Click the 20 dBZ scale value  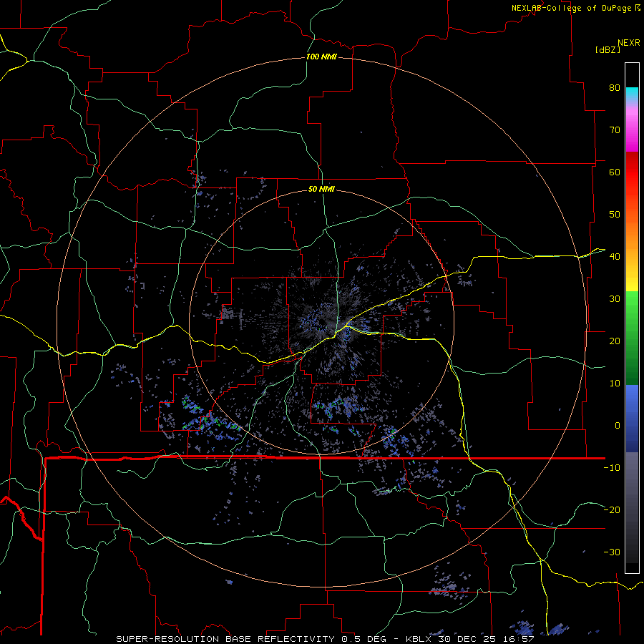pos(615,341)
